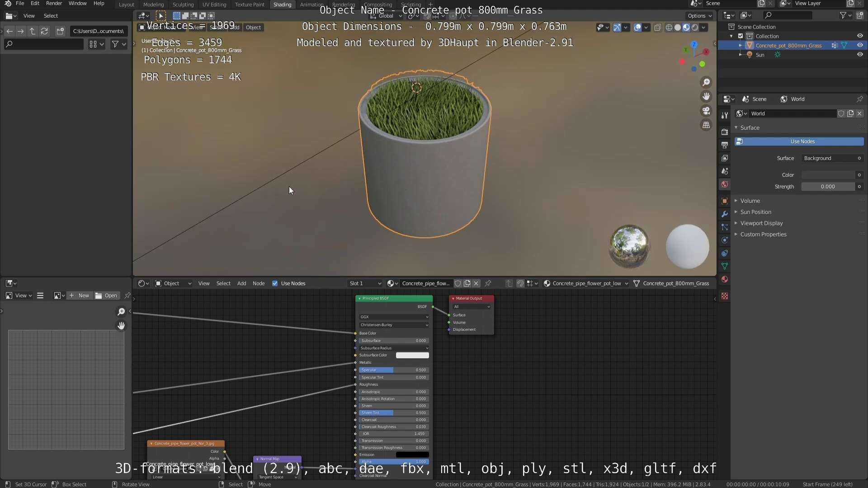Duplicate the World datablock

click(850, 113)
